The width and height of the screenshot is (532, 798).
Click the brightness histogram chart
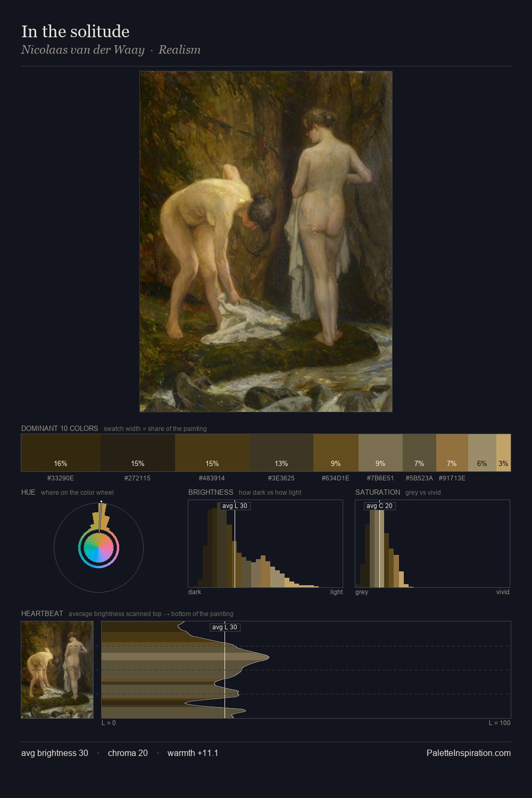pos(265,544)
